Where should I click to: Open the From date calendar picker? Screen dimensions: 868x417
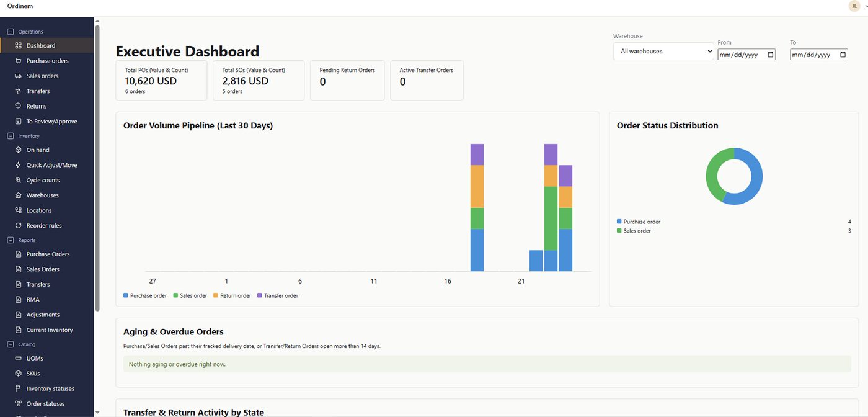pyautogui.click(x=771, y=55)
